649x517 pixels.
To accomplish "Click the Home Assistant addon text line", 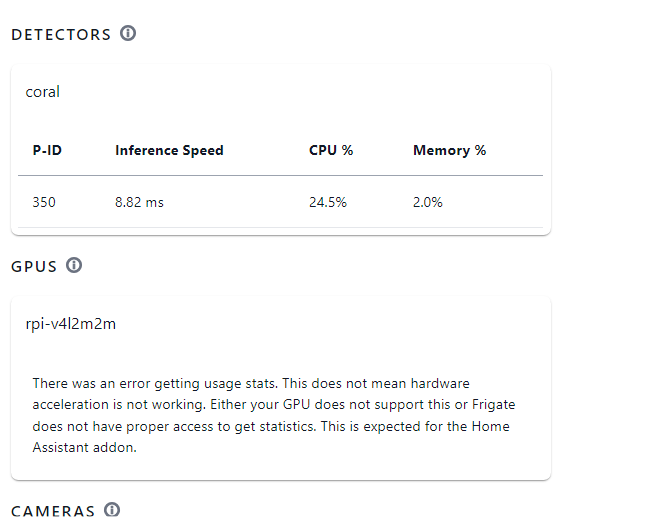I will pyautogui.click(x=84, y=447).
